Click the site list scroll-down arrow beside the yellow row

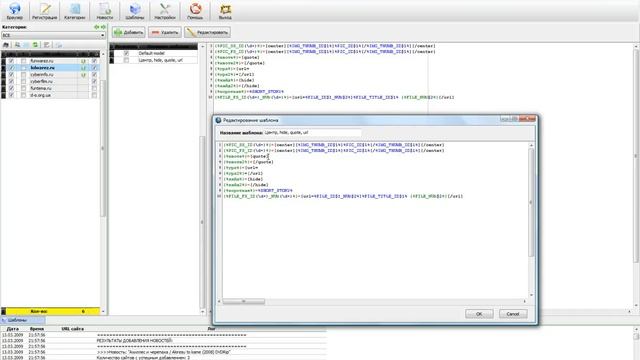click(103, 311)
